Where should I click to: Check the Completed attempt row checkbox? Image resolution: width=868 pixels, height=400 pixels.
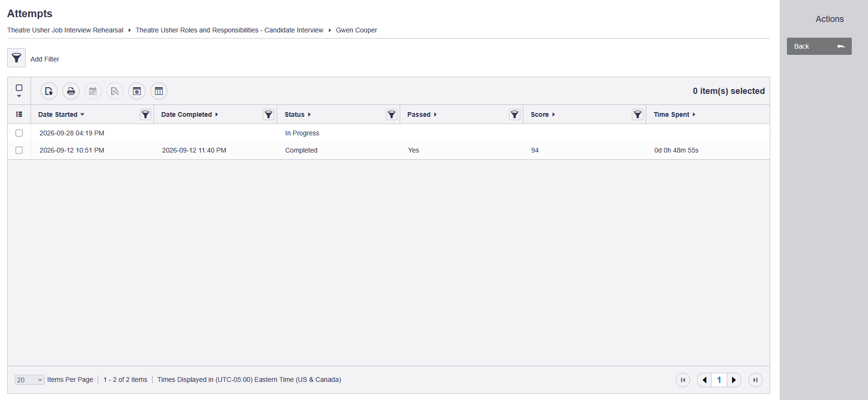pos(19,150)
